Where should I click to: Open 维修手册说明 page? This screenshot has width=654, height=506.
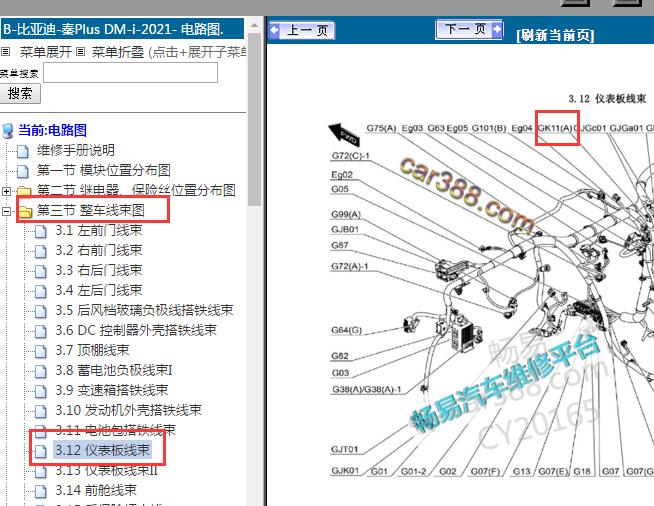75,150
